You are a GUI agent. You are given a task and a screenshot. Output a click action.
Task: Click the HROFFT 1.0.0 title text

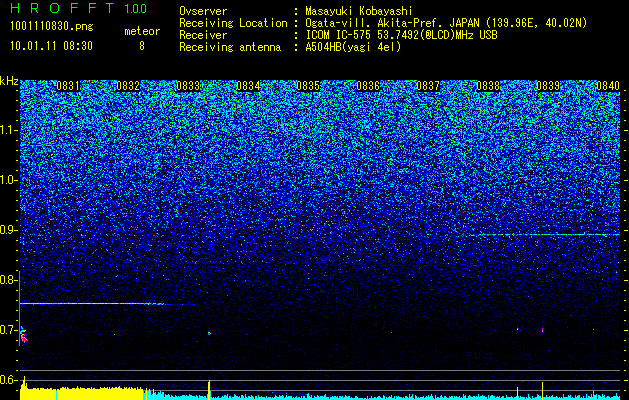click(78, 8)
